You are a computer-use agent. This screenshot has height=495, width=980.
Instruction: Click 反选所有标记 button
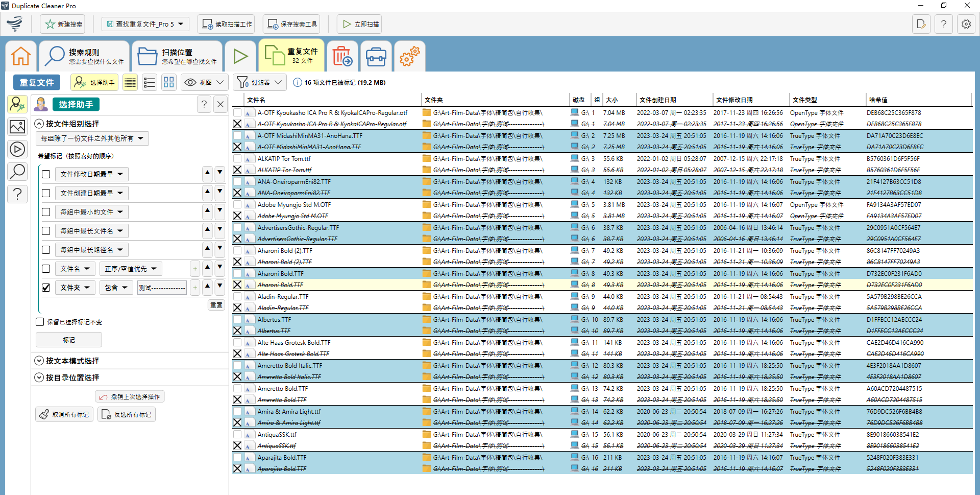click(x=126, y=414)
